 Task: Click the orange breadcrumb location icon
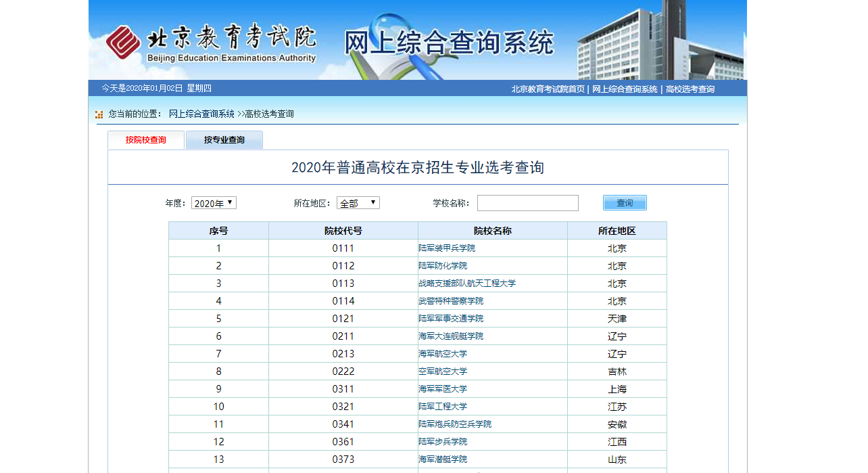coord(99,114)
